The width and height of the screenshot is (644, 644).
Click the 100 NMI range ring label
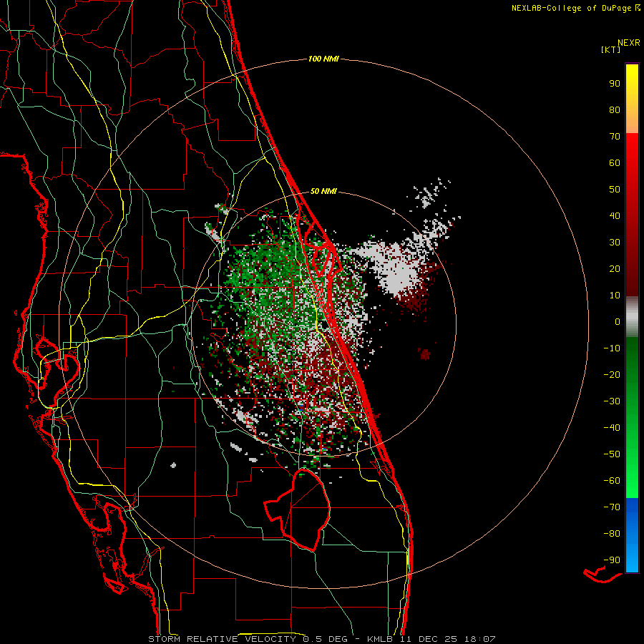323,59
